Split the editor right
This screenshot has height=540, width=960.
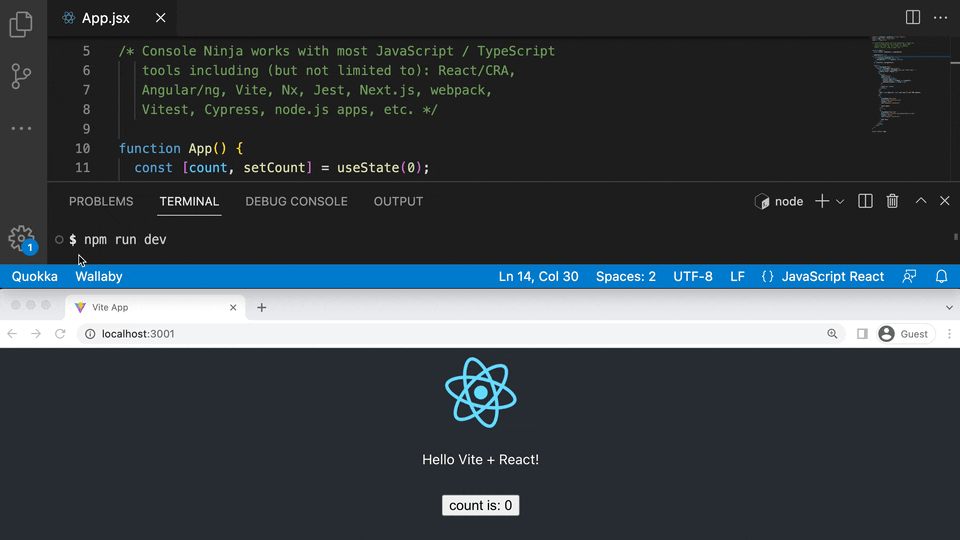tap(913, 17)
